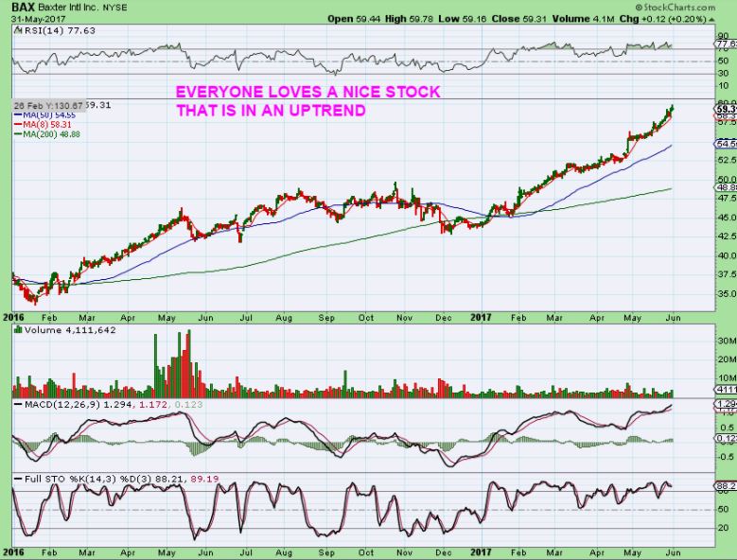737x560 pixels.
Task: Click the Low 59.16 value
Action: [462, 19]
